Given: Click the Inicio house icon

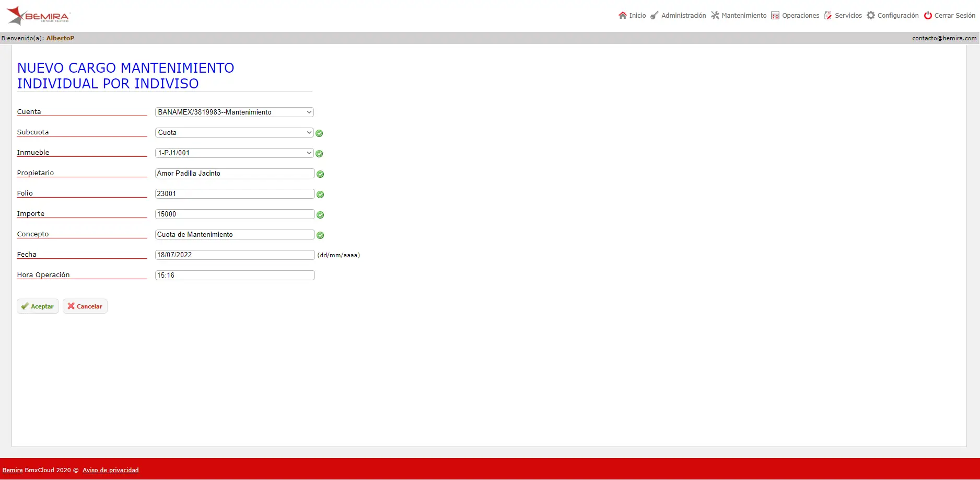Looking at the screenshot, I should coord(622,15).
